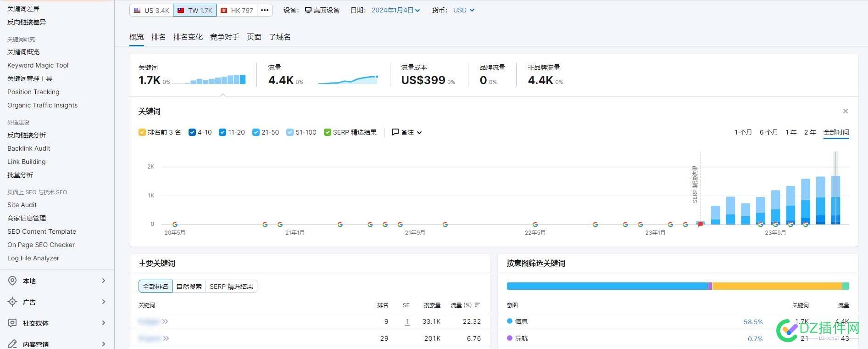Open Backlink Audit in sidebar
This screenshot has width=868, height=349.
[29, 148]
